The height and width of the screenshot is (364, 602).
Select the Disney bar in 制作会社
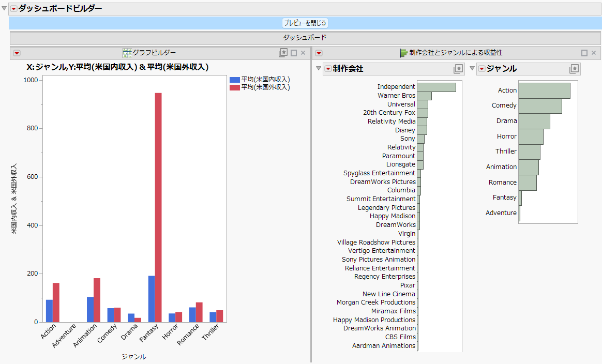coord(422,130)
